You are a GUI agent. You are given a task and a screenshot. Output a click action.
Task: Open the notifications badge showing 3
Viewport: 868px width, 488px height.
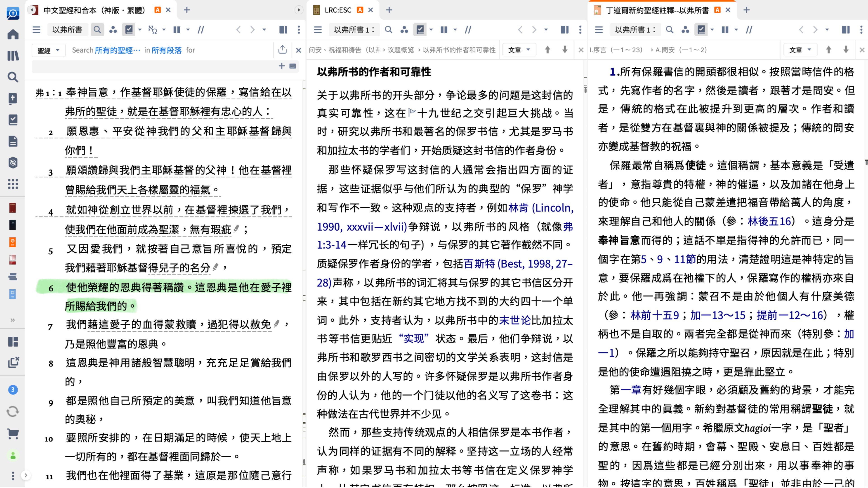coord(13,390)
